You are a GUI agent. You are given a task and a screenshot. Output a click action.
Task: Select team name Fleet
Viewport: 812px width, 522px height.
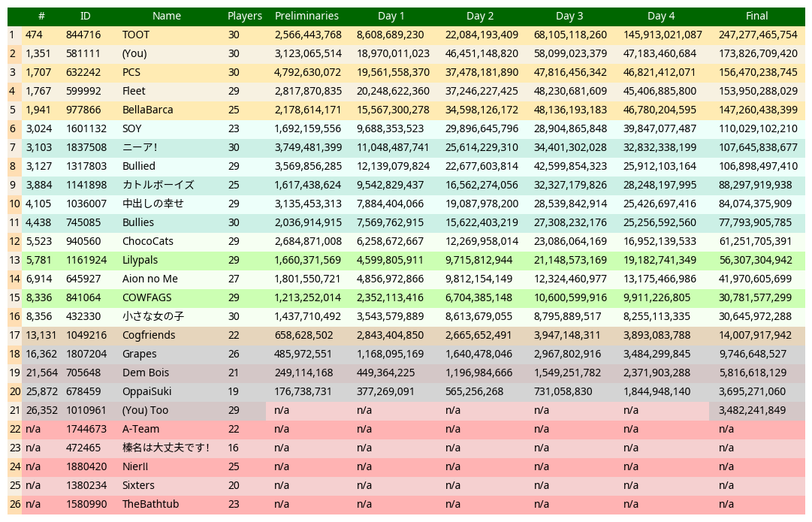point(134,91)
